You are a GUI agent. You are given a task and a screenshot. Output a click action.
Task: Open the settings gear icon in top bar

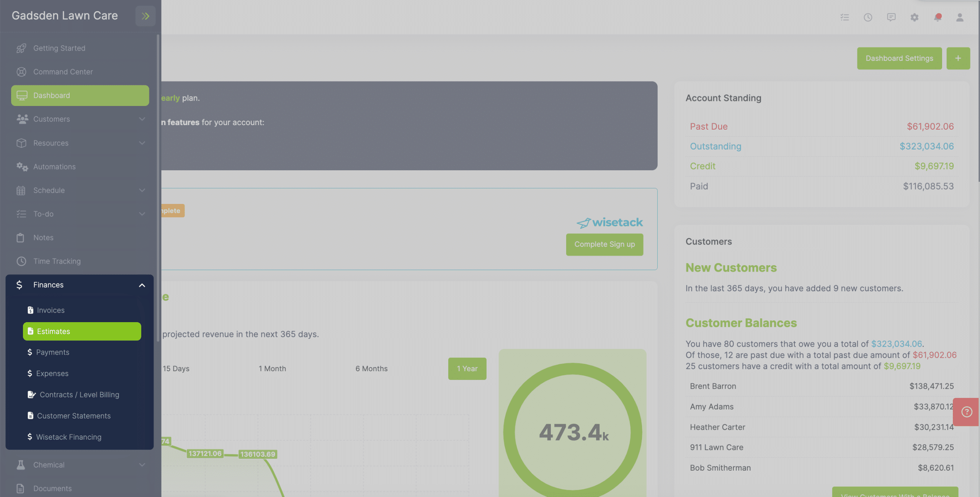pos(915,17)
